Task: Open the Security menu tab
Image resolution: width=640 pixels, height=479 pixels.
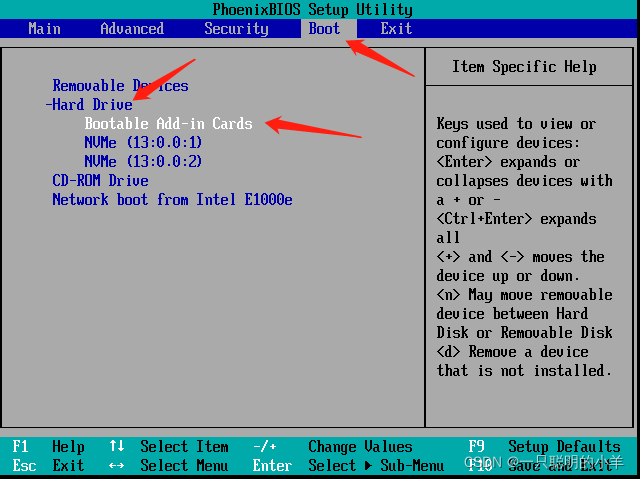Action: point(236,29)
